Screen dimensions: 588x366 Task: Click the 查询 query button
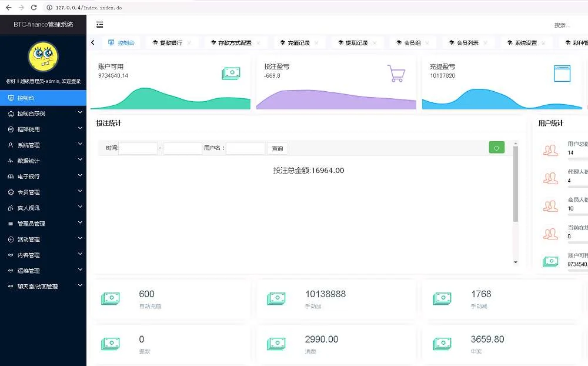[x=278, y=149]
